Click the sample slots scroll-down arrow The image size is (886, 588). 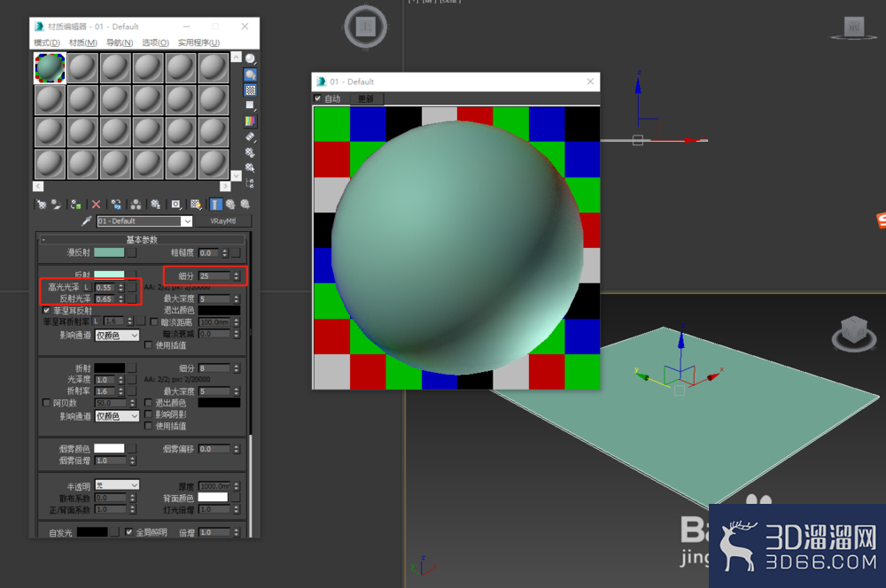pos(237,175)
